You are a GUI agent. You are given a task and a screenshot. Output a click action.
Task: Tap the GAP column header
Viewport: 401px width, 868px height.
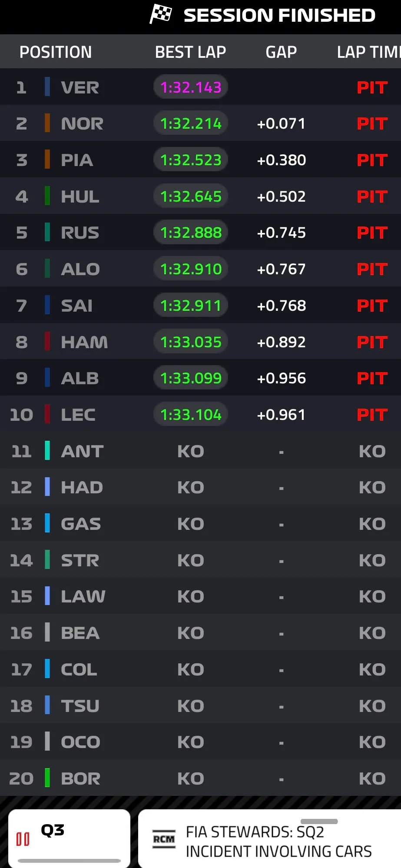[x=281, y=52]
